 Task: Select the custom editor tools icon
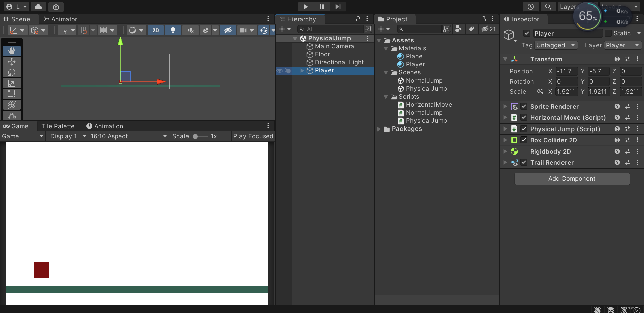click(12, 116)
